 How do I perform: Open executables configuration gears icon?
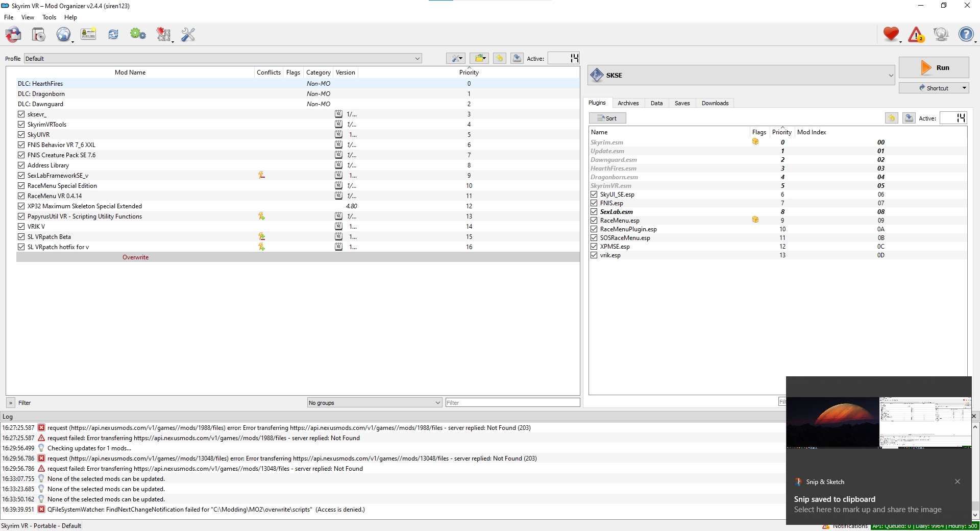(x=138, y=35)
